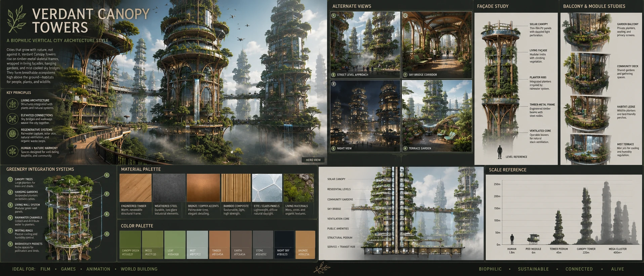
Task: Click the Human + Nature Harmony icon
Action: (x=12, y=151)
